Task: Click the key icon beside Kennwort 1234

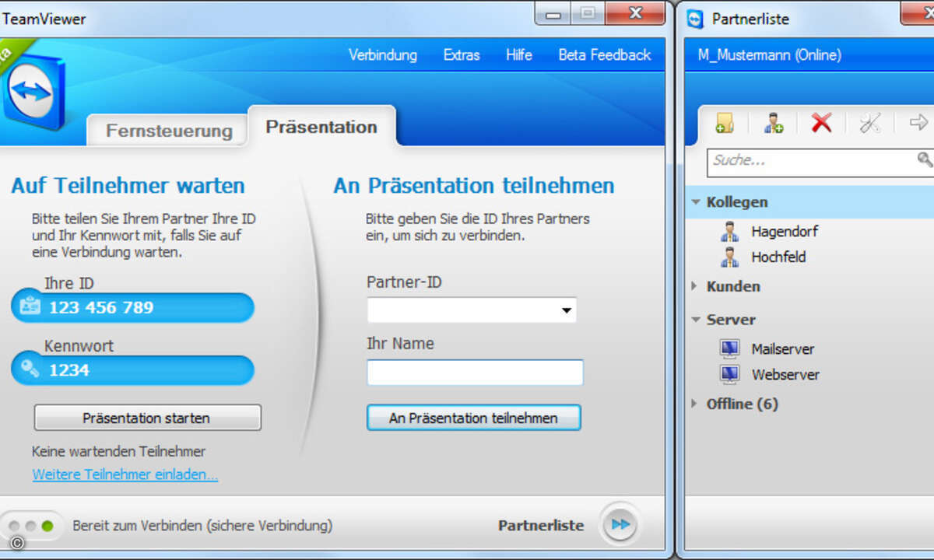Action: click(30, 369)
